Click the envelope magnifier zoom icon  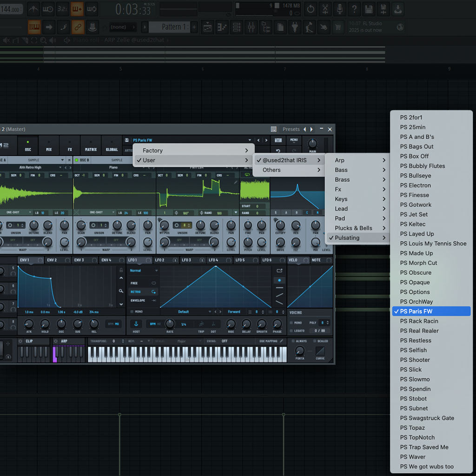pos(121,291)
